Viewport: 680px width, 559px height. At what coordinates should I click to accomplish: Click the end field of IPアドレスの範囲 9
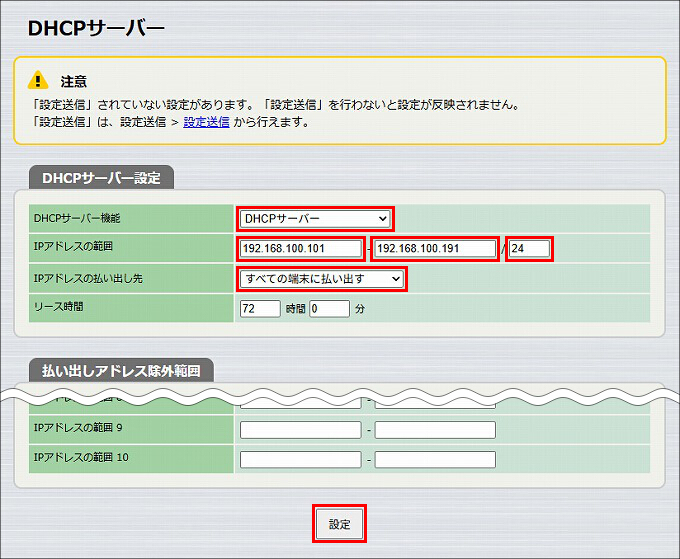click(x=435, y=430)
